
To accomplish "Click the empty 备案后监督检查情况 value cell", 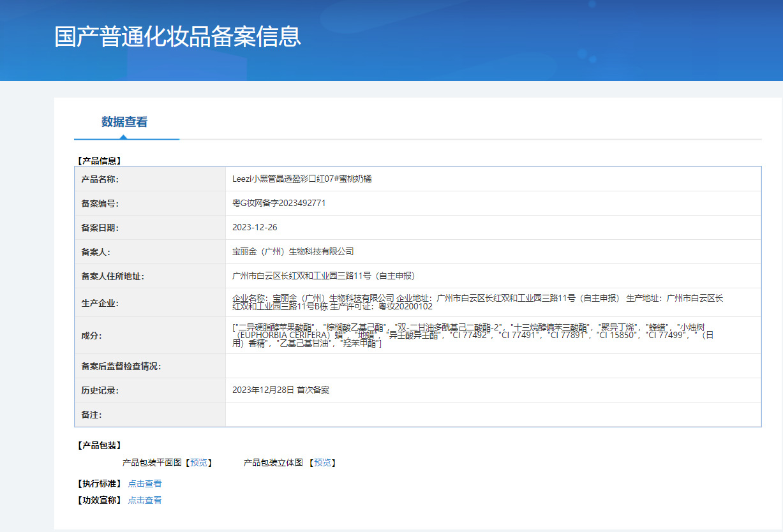I will 493,366.
